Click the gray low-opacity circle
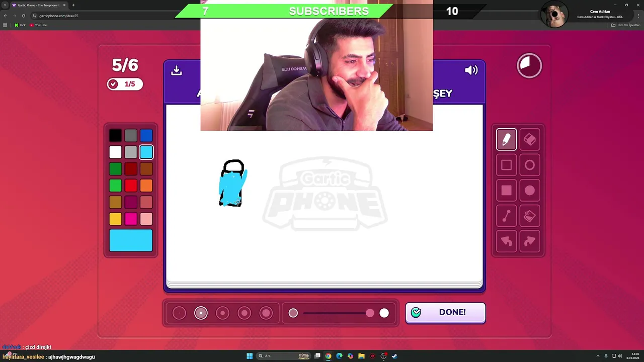 (x=293, y=313)
